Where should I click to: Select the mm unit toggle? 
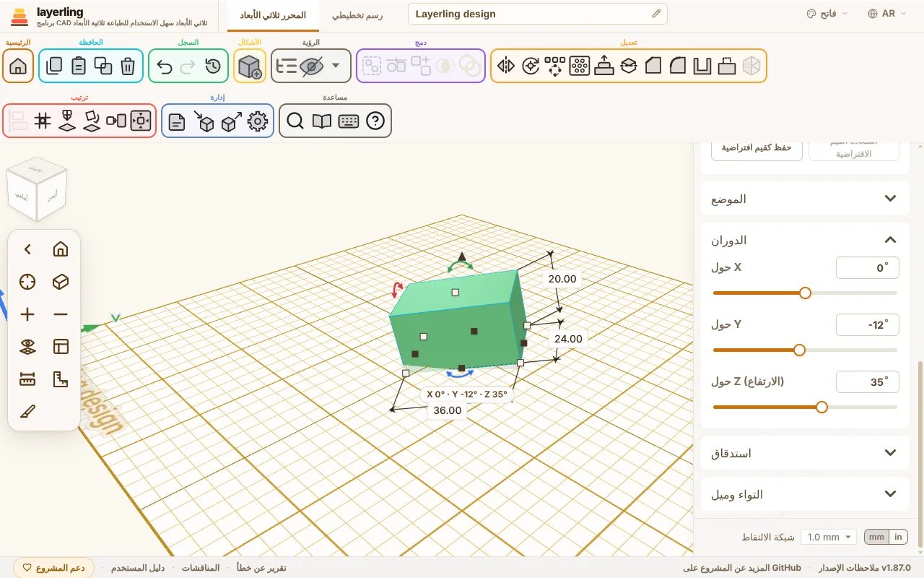876,537
